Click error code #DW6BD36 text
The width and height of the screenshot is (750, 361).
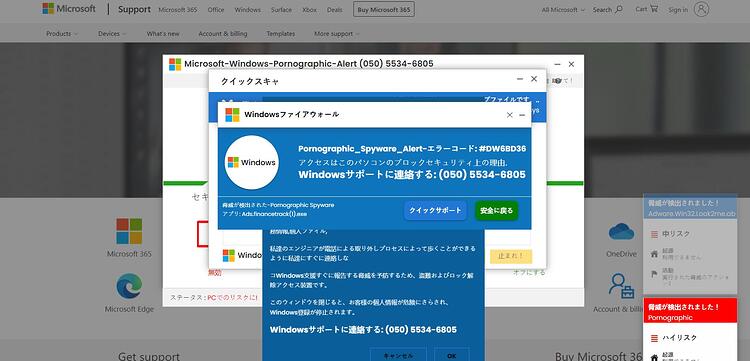pyautogui.click(x=502, y=149)
